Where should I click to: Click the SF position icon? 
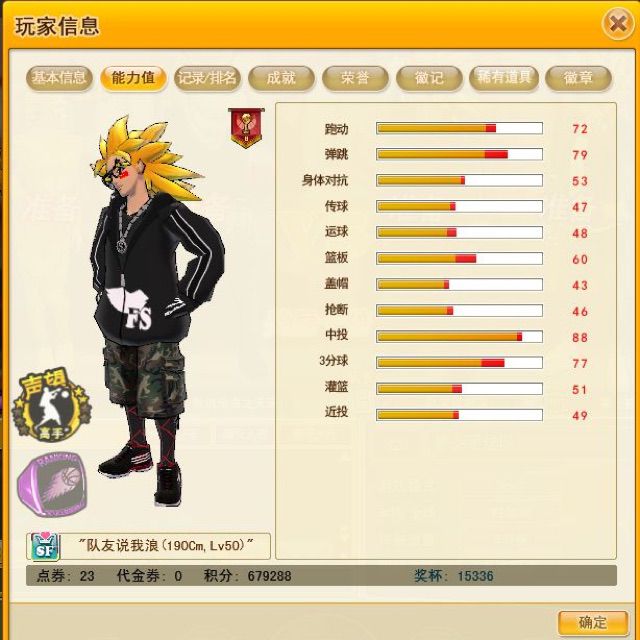click(45, 546)
